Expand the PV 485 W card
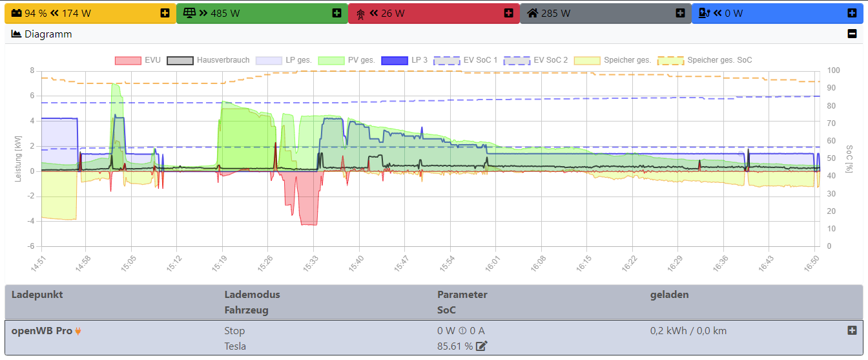The height and width of the screenshot is (360, 868). (x=336, y=13)
